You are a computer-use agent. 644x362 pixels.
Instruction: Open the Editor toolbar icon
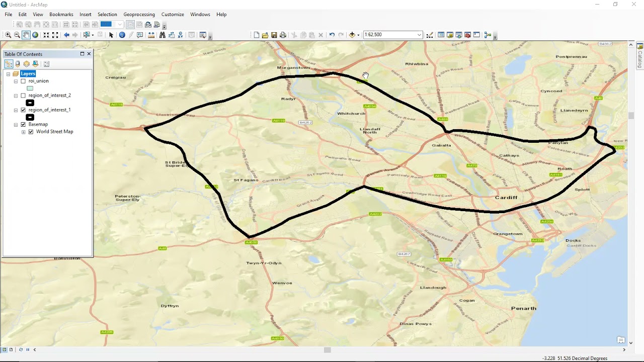430,35
